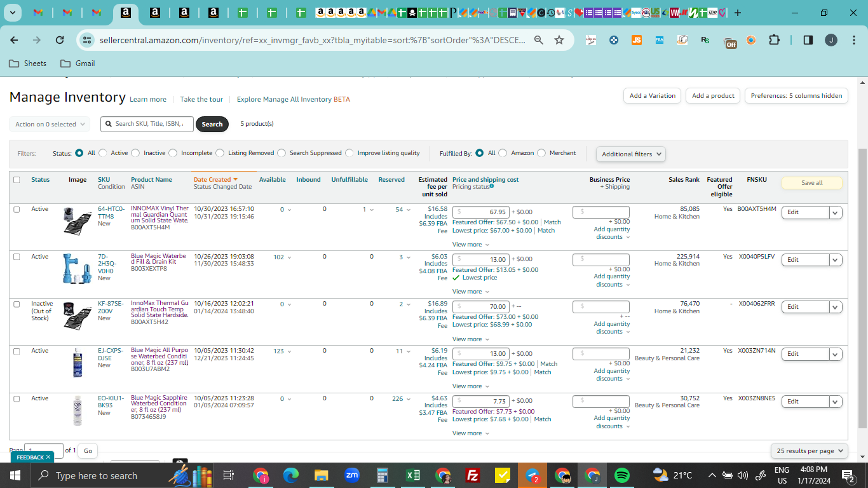Click the browser back arrow
Viewport: 868px width, 488px height.
[x=14, y=40]
